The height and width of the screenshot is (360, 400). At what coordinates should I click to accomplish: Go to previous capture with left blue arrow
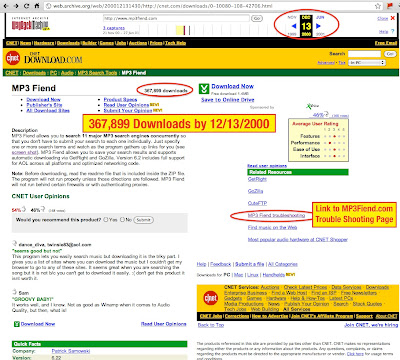click(x=294, y=26)
